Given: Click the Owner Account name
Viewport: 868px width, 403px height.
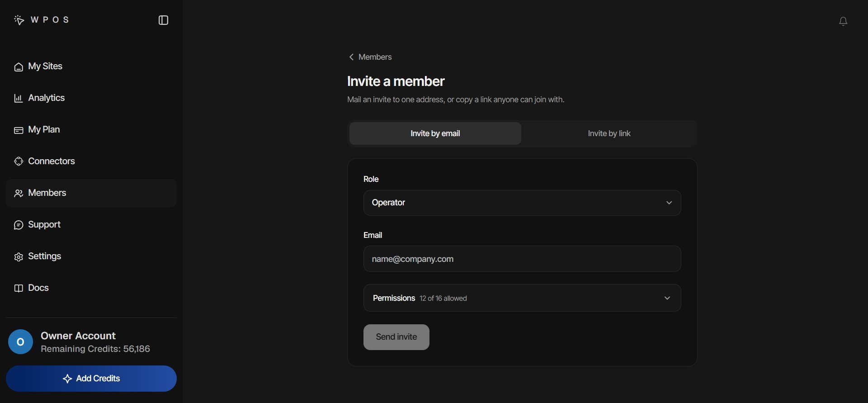Looking at the screenshot, I should tap(78, 336).
